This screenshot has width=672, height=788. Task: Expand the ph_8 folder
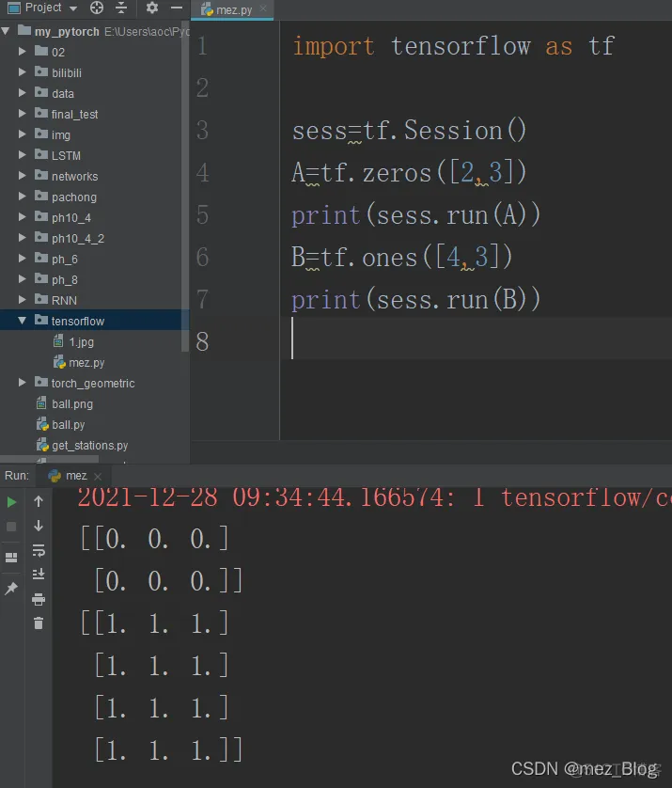tap(23, 279)
